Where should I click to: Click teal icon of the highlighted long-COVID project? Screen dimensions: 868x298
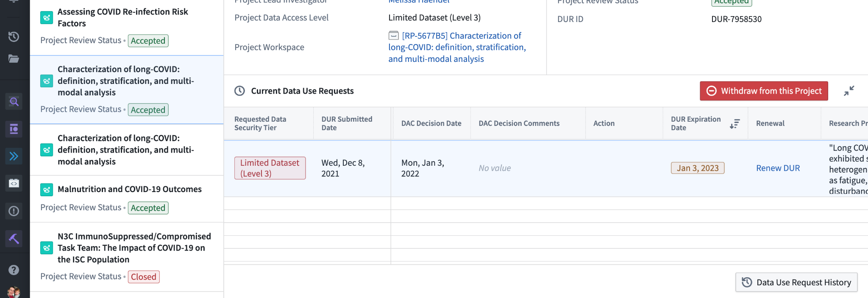[x=47, y=81]
